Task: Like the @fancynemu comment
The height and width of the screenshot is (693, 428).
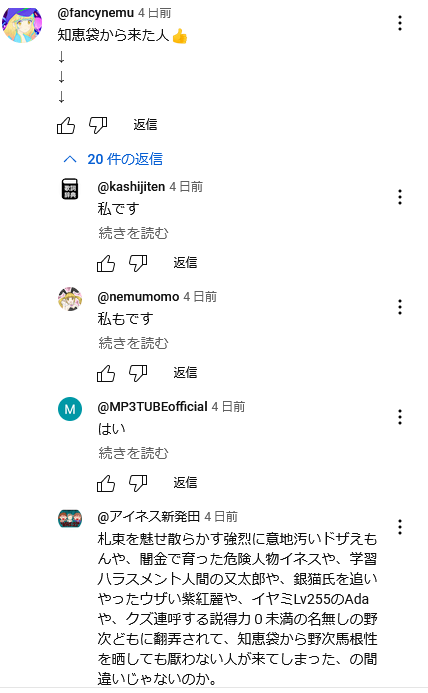Action: (x=66, y=126)
